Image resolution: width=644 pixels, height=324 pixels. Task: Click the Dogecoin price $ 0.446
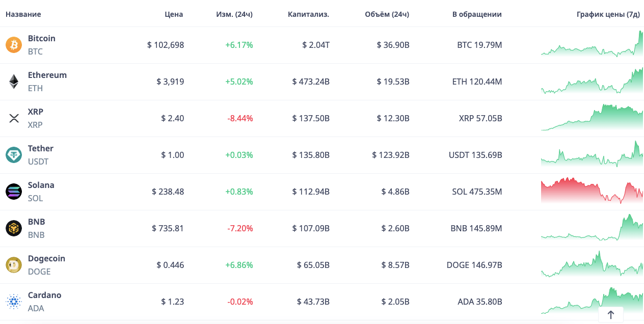[x=171, y=265]
